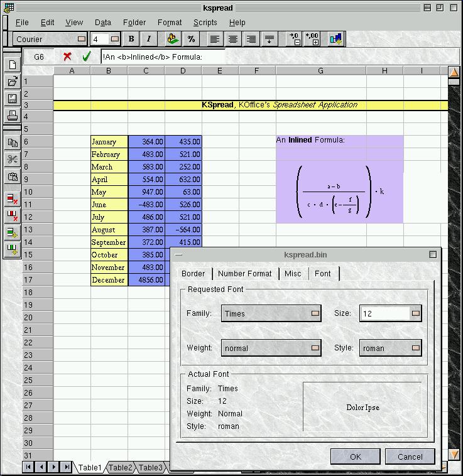The height and width of the screenshot is (476, 463).
Task: Cancel the formula edit with red X
Action: 67,57
